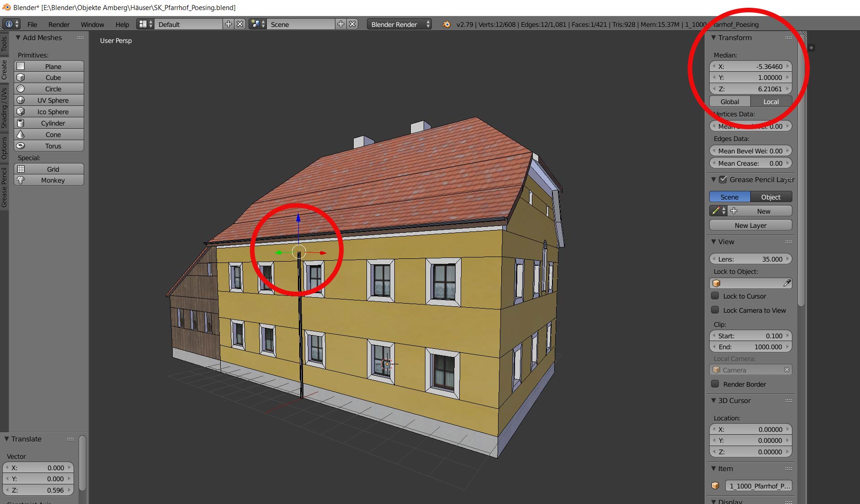
Task: Add new grease pencil data with plus icon
Action: (734, 211)
